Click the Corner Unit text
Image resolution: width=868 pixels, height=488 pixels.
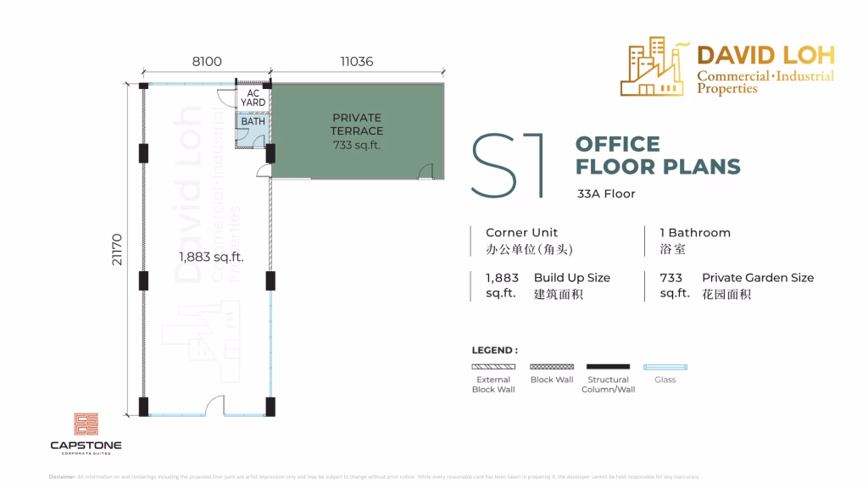click(521, 232)
